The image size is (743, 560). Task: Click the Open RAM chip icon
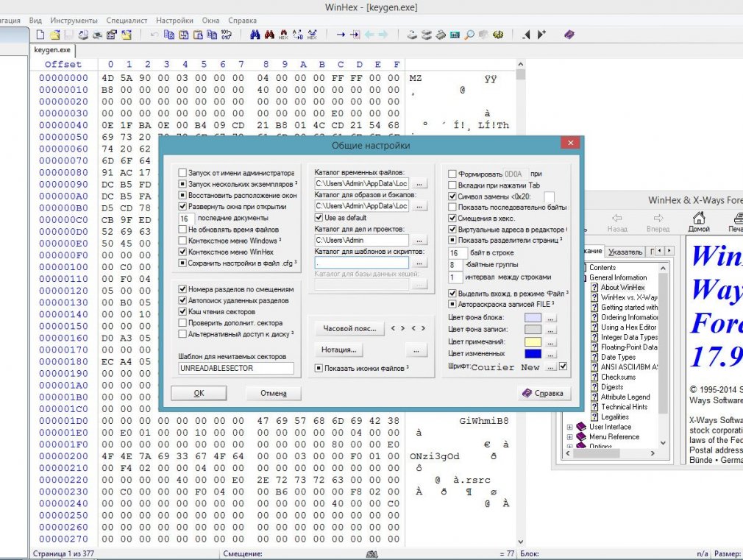coord(441,35)
